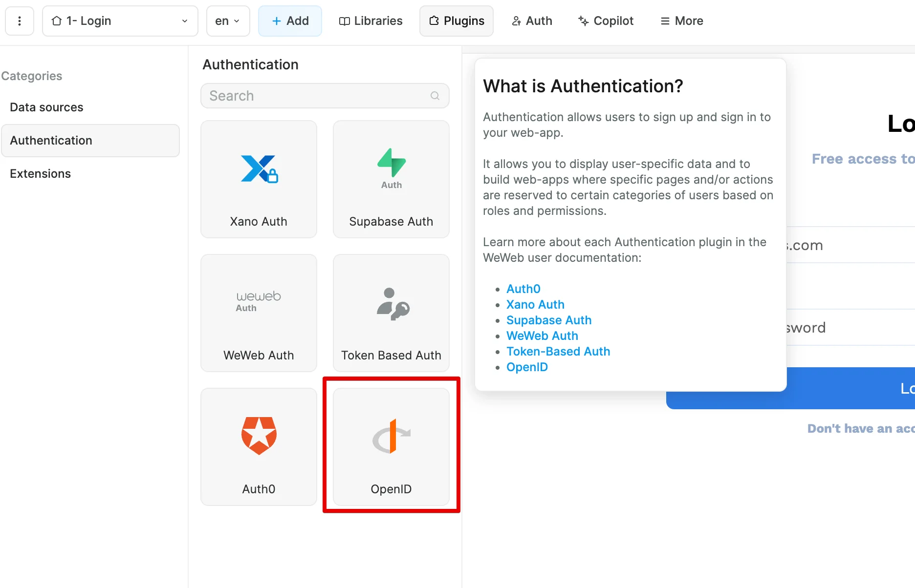Select the Supabase Auth plugin
Image resolution: width=915 pixels, height=588 pixels.
click(x=391, y=179)
